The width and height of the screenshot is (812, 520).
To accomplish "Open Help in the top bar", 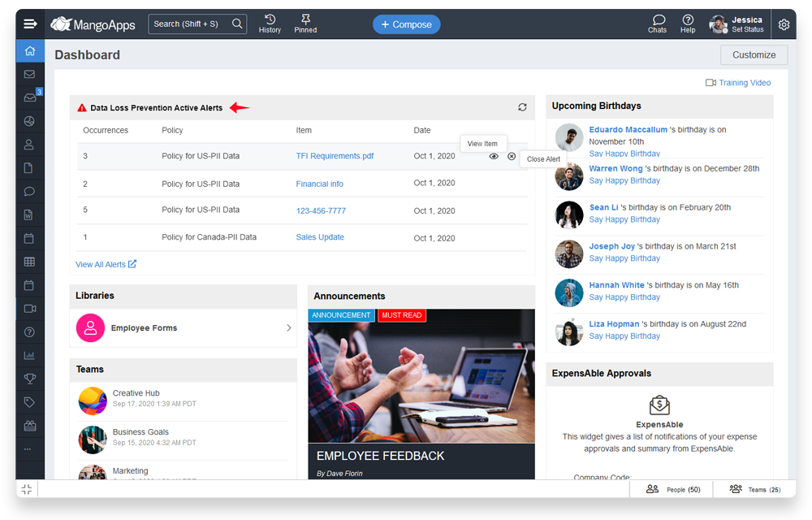I will [x=688, y=24].
